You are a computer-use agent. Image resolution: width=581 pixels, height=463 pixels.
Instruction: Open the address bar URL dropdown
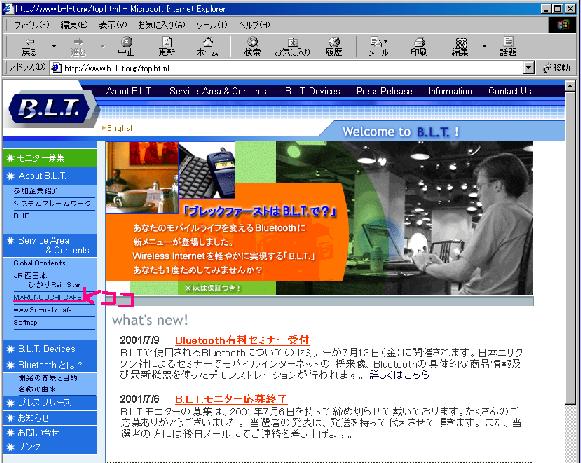tap(529, 68)
